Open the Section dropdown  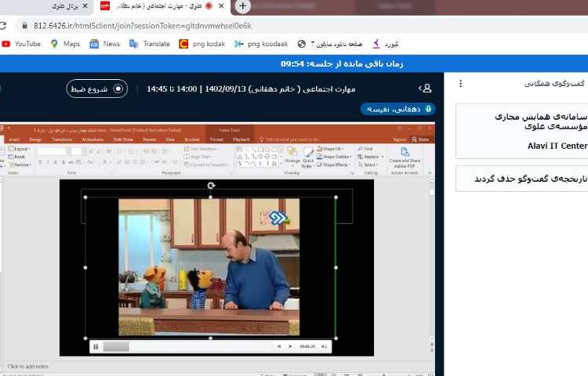20,164
